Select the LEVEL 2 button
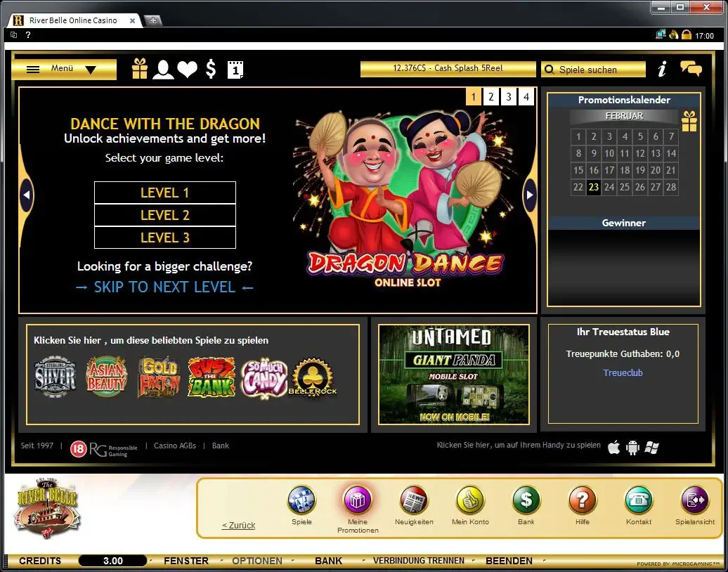 (x=165, y=215)
